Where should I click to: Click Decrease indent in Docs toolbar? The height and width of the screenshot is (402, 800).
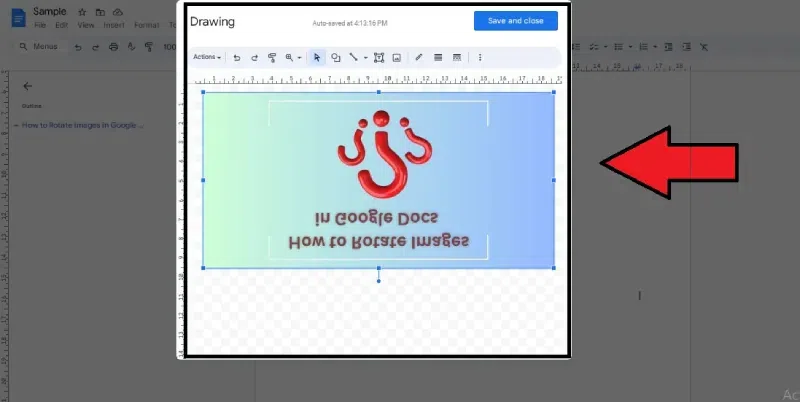point(668,47)
